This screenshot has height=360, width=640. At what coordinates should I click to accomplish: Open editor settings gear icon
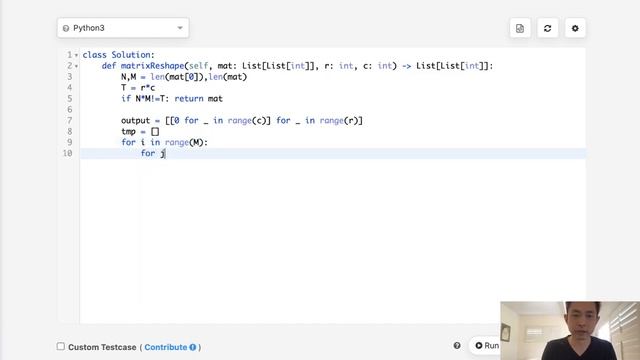coord(575,28)
